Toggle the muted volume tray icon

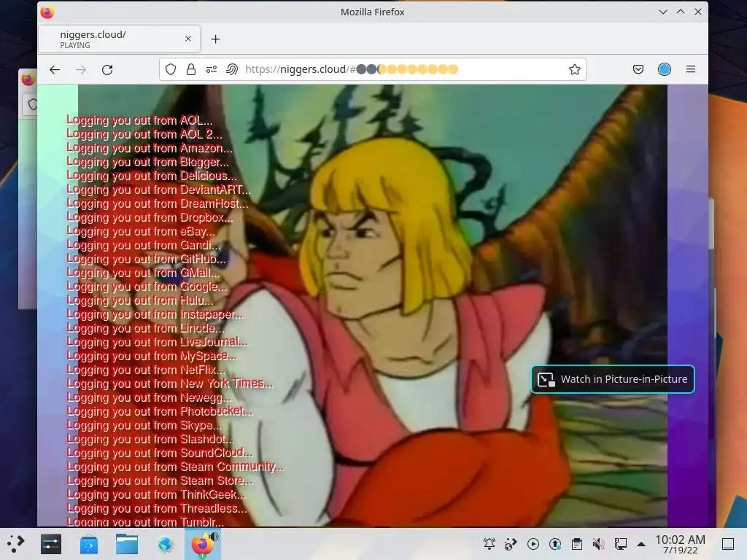pos(599,544)
